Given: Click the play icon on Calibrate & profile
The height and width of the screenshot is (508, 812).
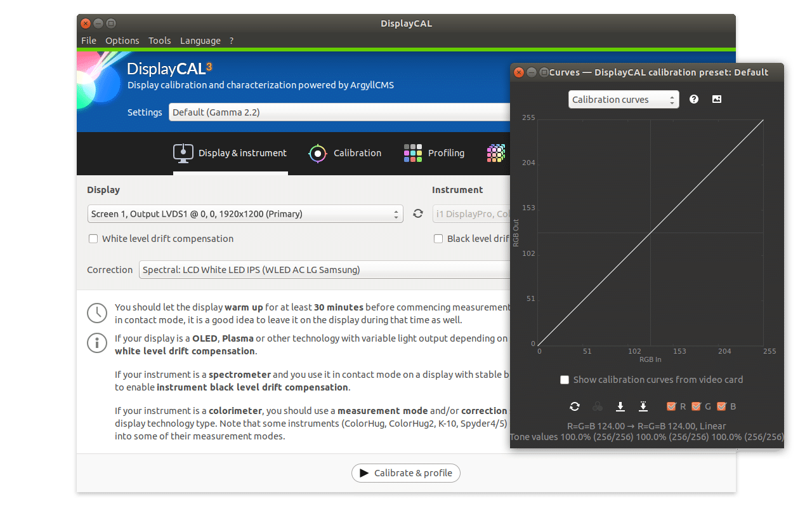Looking at the screenshot, I should (364, 473).
